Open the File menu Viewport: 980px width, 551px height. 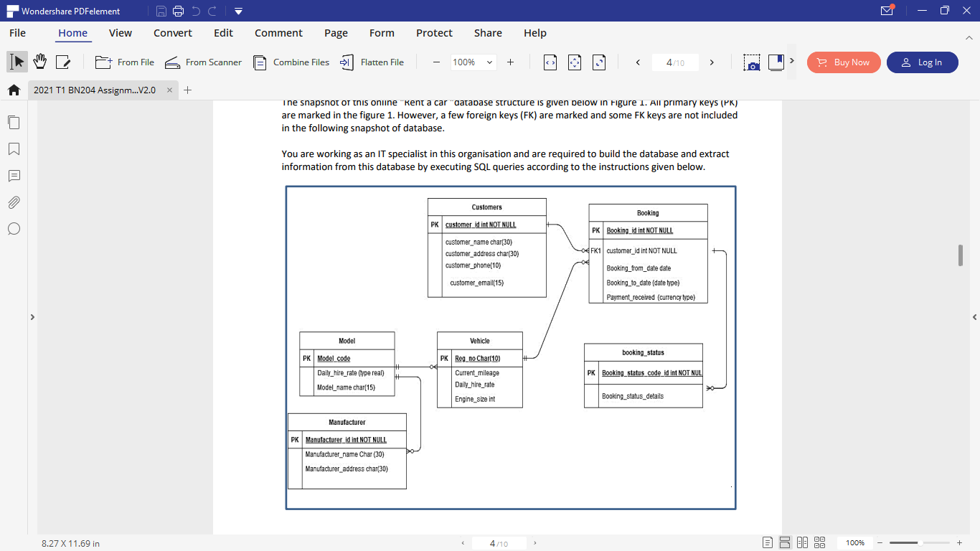[17, 33]
